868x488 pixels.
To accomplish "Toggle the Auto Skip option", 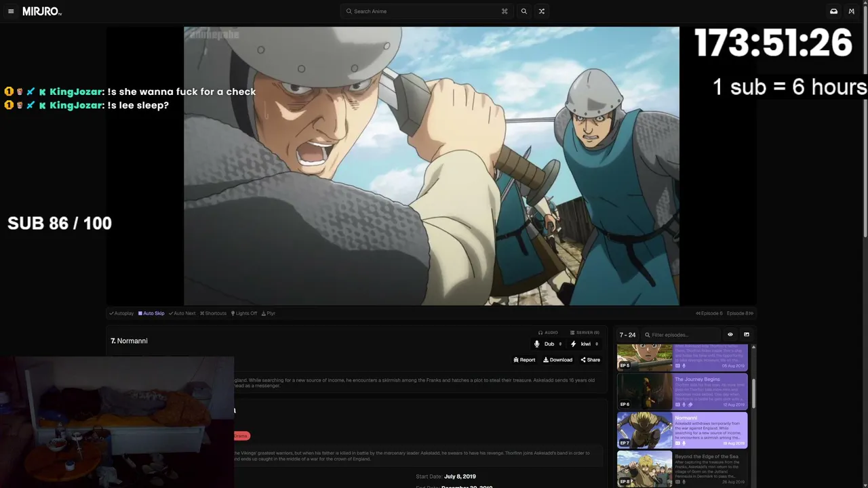I will pos(151,313).
